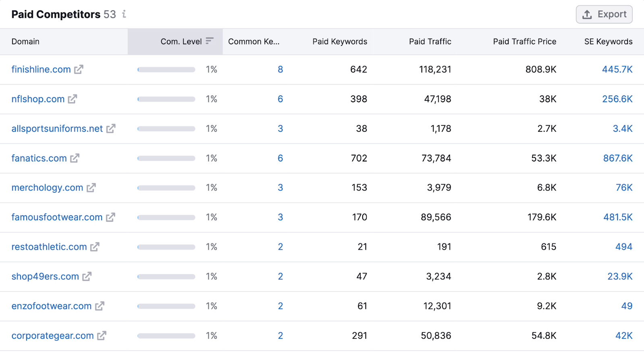Open external link icon for shop49ers.com
This screenshot has height=356, width=644.
pyautogui.click(x=87, y=277)
